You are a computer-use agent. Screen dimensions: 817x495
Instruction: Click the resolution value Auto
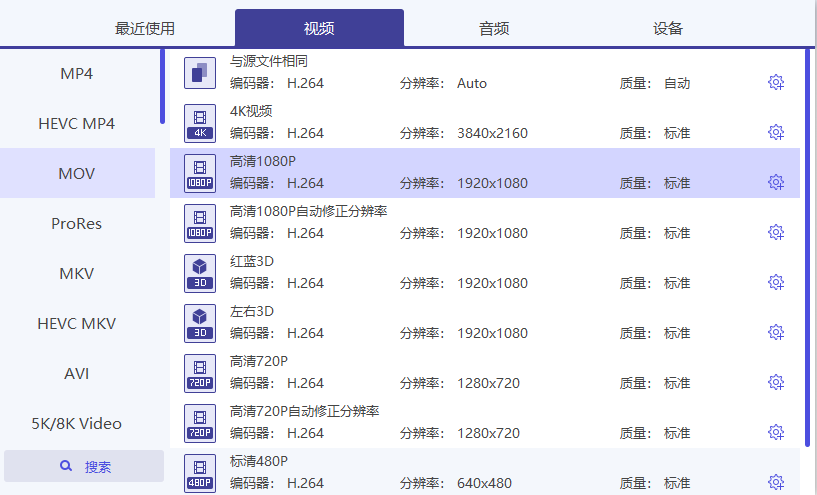(x=472, y=83)
